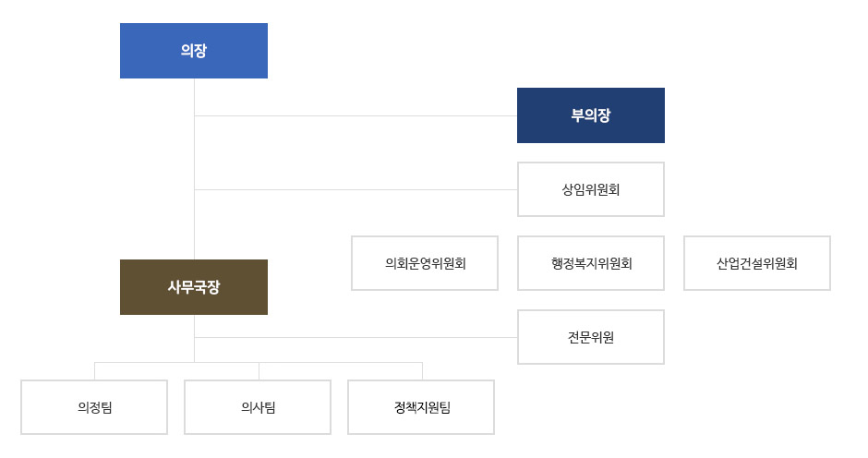Click the brown 사무국장 box

pos(194,287)
